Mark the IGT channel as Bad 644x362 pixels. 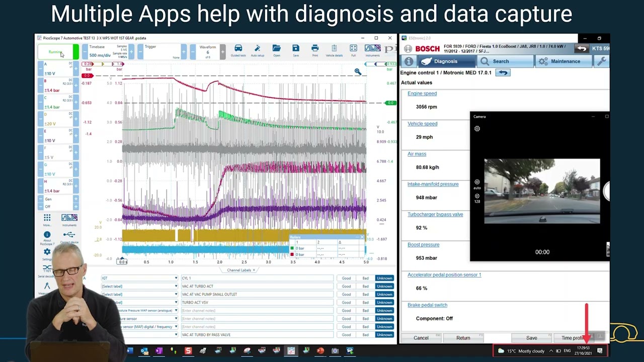tap(365, 278)
